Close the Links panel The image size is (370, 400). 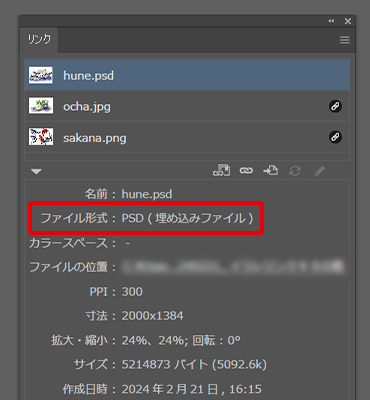click(x=348, y=21)
